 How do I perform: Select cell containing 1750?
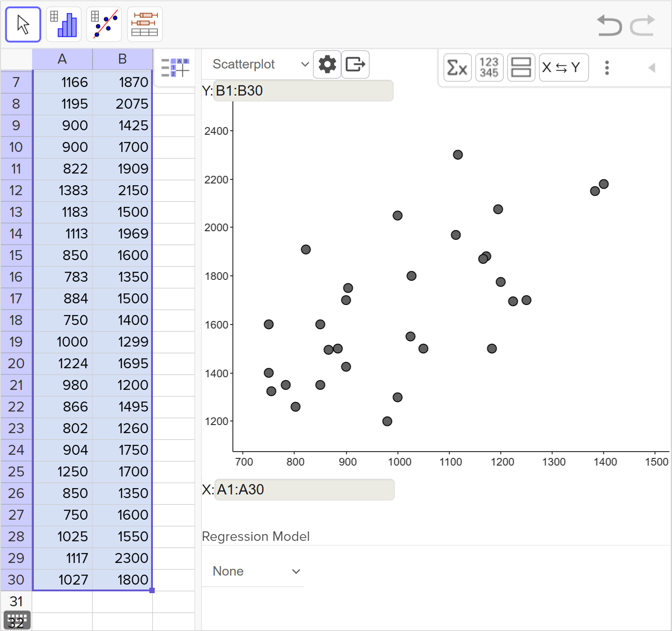coord(122,450)
